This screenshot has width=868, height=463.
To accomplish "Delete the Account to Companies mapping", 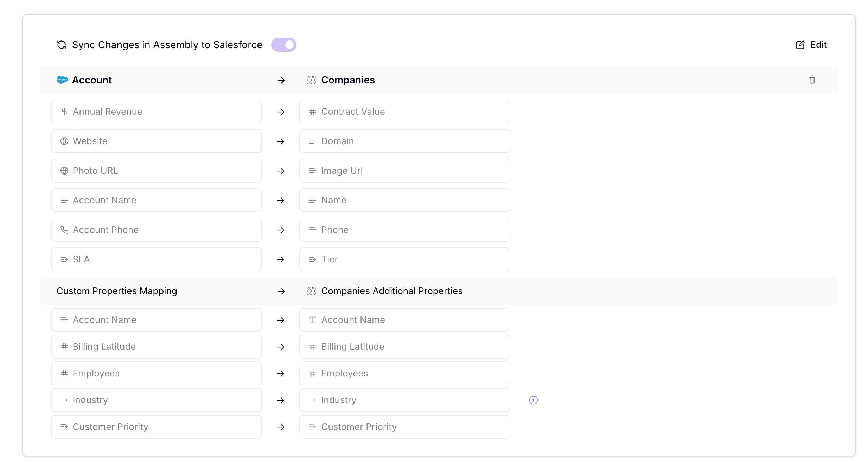I will tap(812, 80).
